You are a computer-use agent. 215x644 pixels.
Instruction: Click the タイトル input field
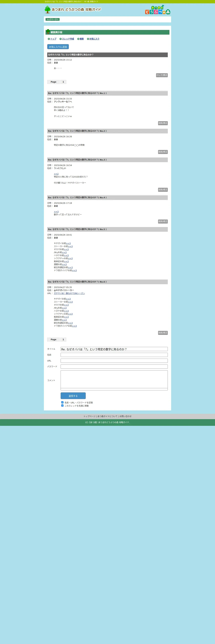tap(114, 349)
